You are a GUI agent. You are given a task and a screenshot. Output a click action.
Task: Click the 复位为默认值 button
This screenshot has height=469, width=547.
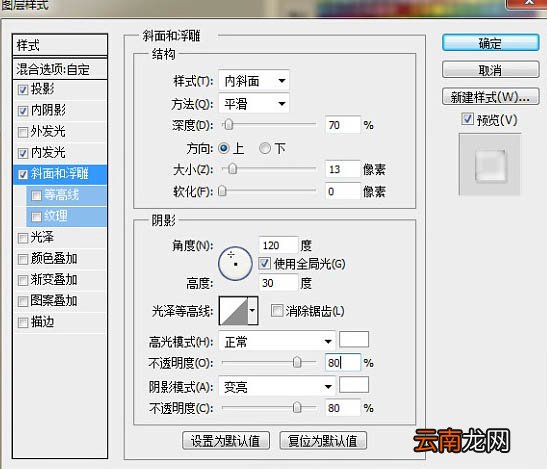(323, 441)
